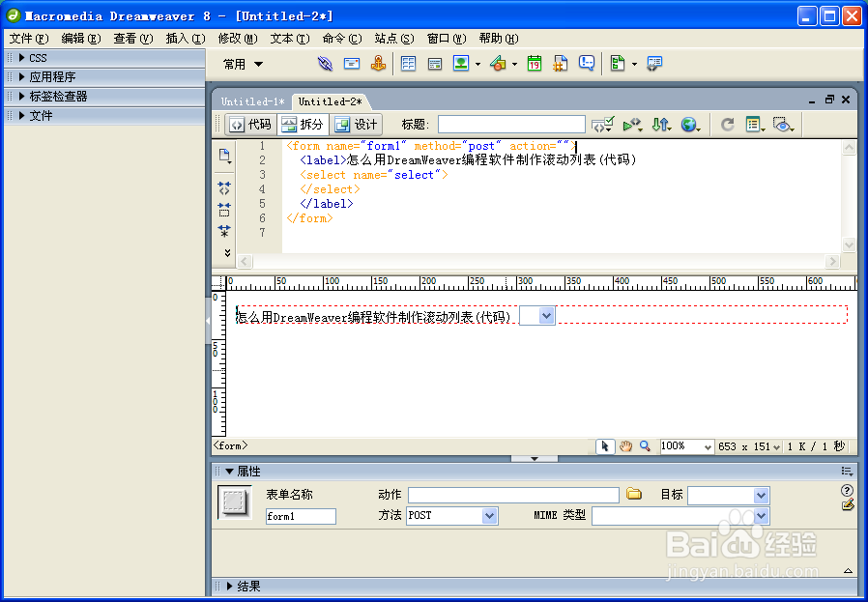
Task: Open the 查看(V) menu
Action: click(132, 39)
